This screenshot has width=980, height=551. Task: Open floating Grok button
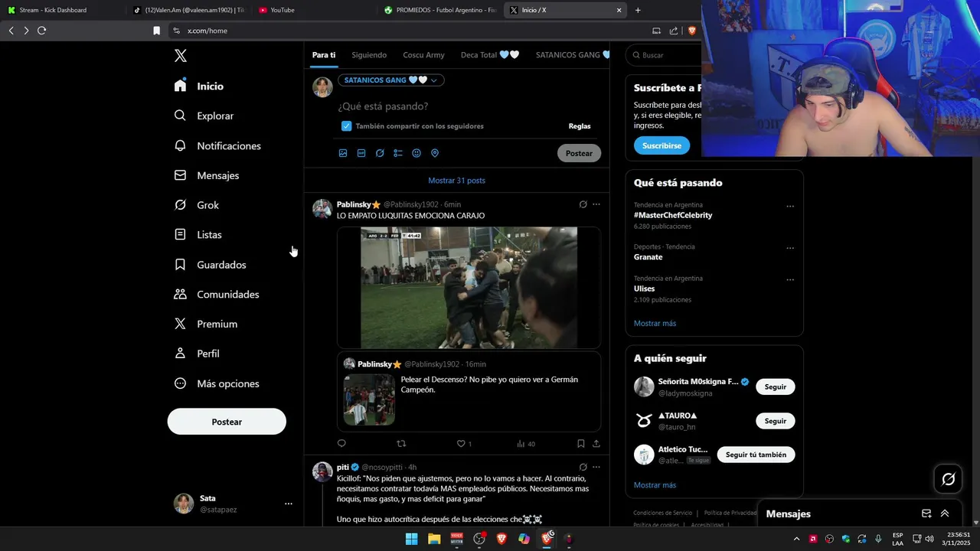948,479
